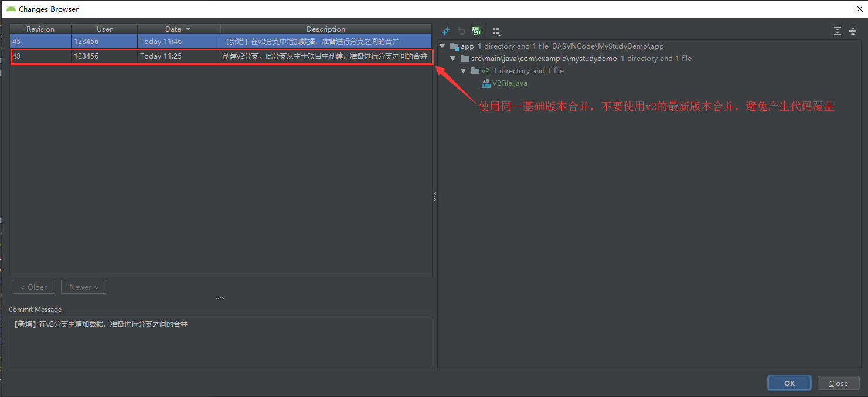
Task: Select revision 45 row
Action: coord(221,42)
